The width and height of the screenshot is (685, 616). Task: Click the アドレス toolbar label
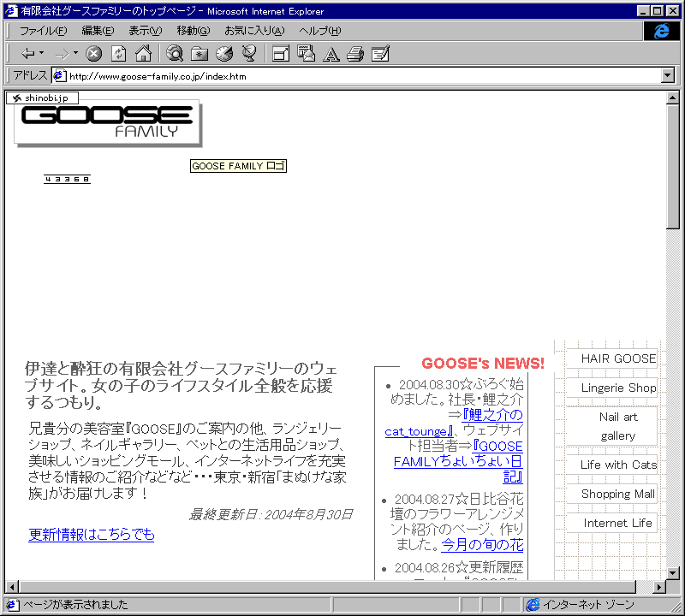pos(30,75)
